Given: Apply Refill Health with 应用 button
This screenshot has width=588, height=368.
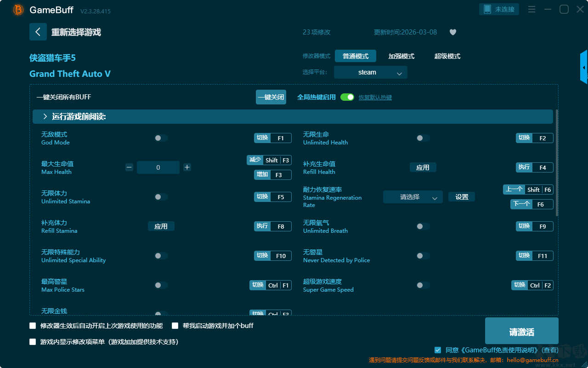Looking at the screenshot, I should [x=423, y=167].
